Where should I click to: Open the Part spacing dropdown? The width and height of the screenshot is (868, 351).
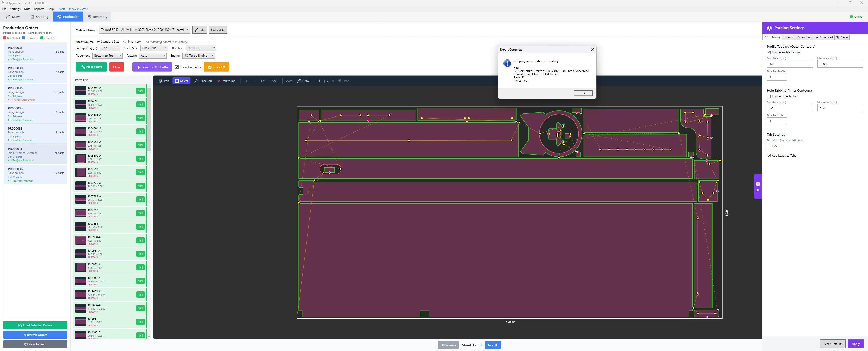pos(110,48)
